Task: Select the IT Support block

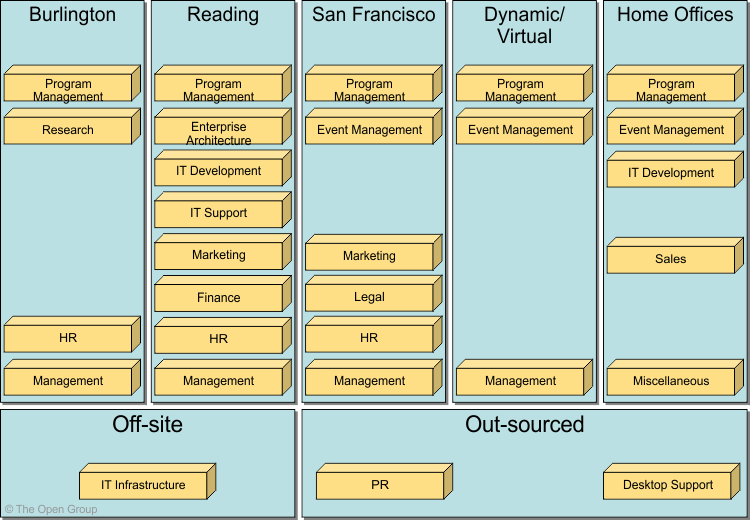Action: coord(223,209)
